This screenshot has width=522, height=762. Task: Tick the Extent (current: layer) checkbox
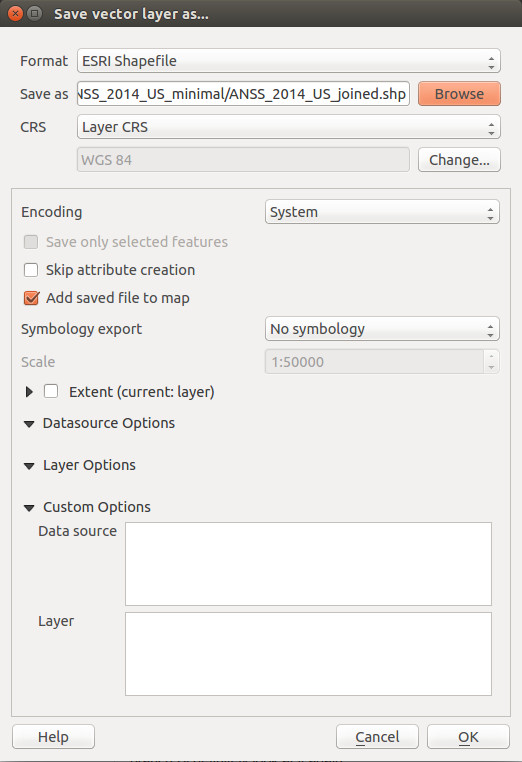51,391
